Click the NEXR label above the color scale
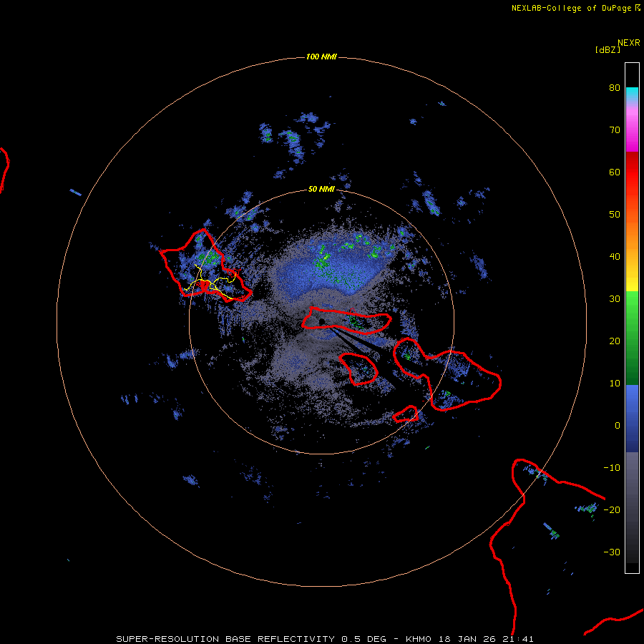 coord(628,43)
